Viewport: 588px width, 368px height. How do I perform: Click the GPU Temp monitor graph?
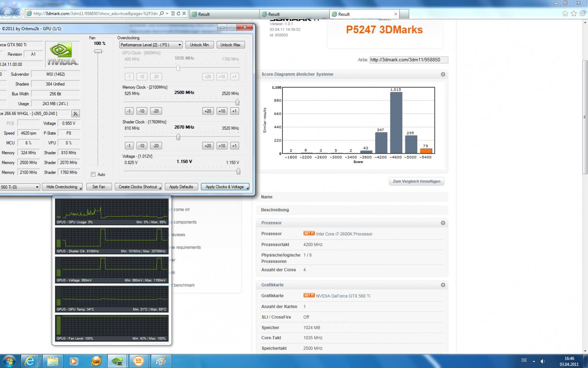pyautogui.click(x=112, y=299)
